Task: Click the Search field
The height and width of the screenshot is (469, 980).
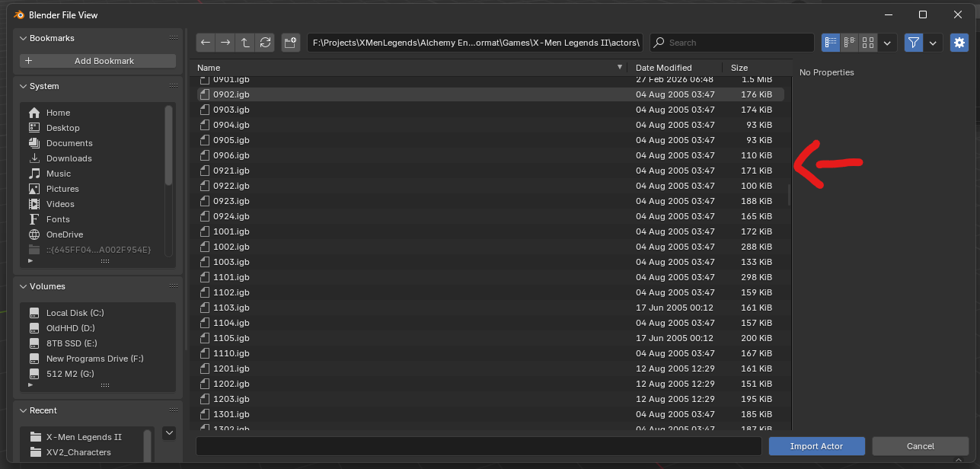Action: pos(732,43)
